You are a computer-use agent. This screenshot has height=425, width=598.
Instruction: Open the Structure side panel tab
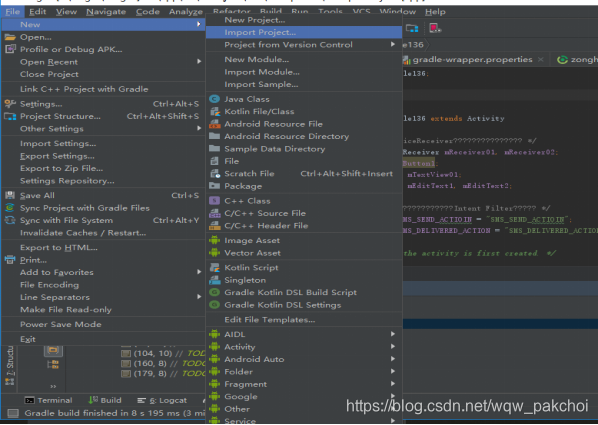pos(10,365)
